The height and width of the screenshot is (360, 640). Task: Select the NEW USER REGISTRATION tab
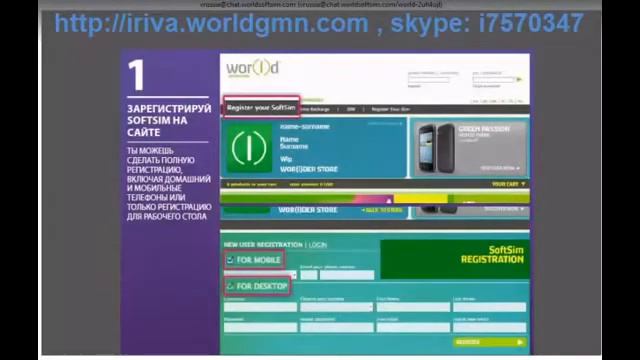click(263, 245)
